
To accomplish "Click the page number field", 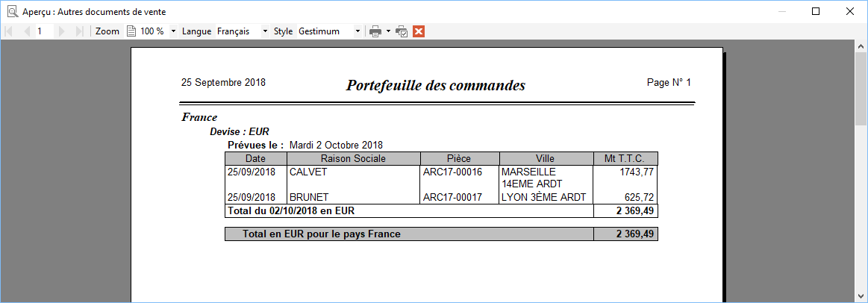I will pyautogui.click(x=46, y=31).
